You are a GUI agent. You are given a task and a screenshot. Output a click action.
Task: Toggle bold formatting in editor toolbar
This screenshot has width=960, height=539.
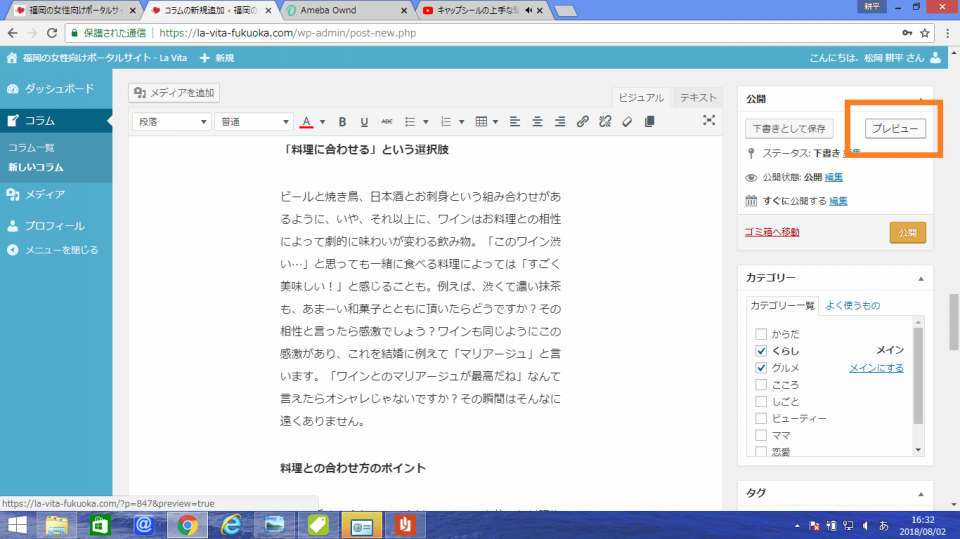click(x=342, y=121)
